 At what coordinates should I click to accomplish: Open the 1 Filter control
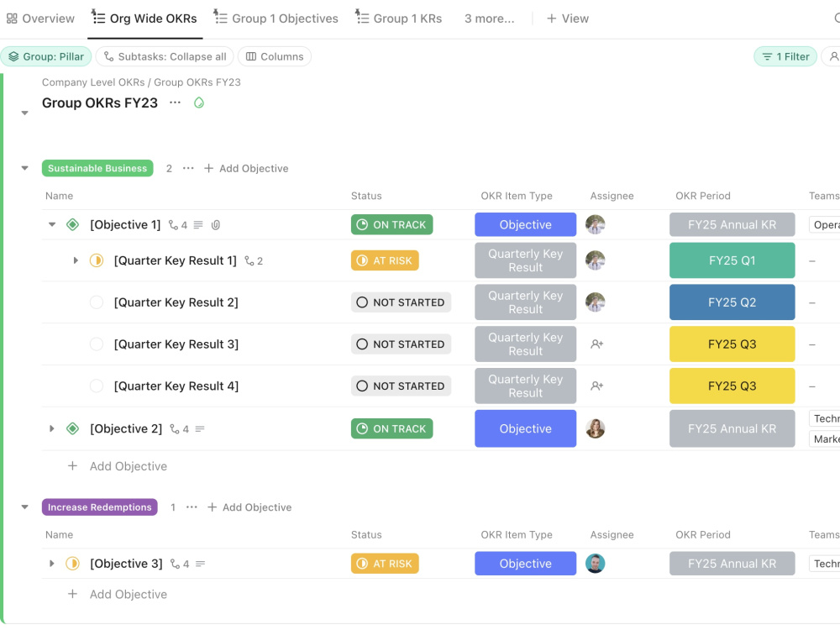tap(785, 57)
